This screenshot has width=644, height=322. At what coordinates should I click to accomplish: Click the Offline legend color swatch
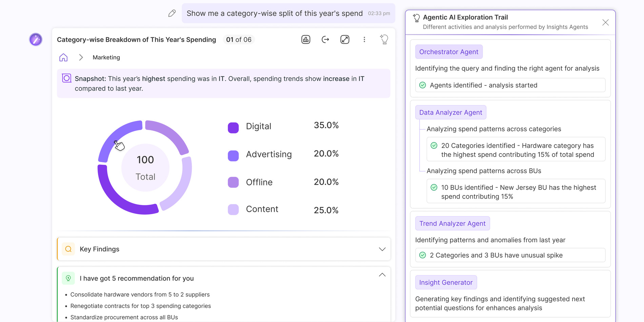click(x=233, y=182)
